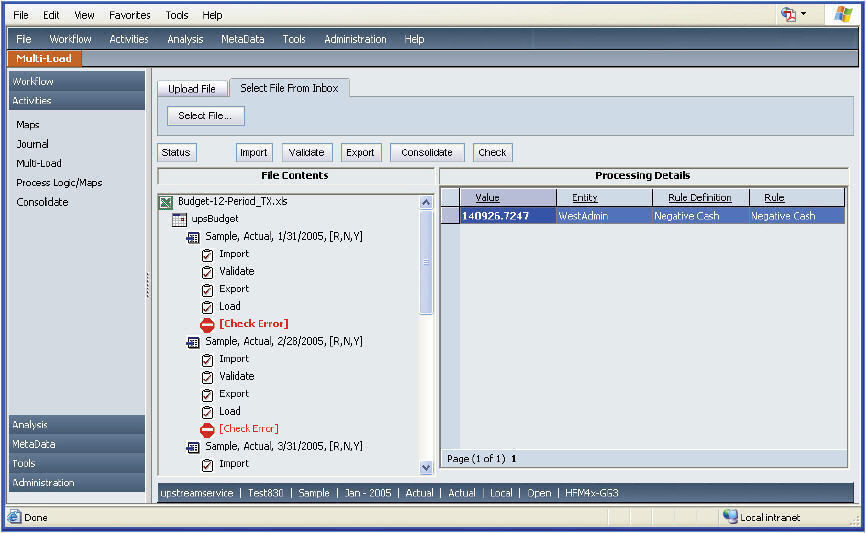Click the Multi-Load orange tab
Screen dimensions: 866x533
(x=44, y=58)
